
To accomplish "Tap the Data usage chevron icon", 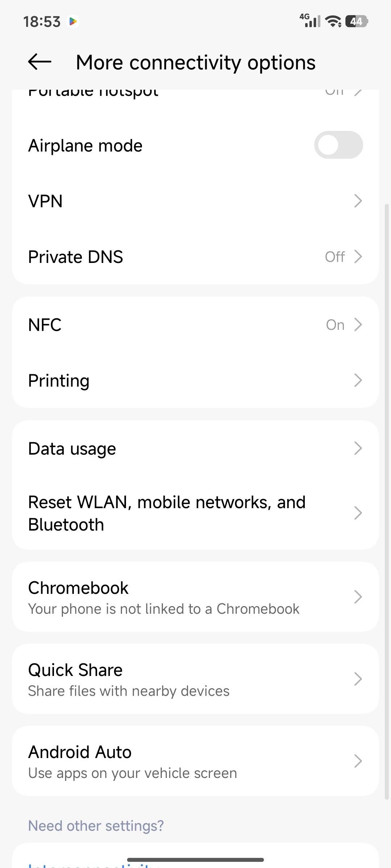I will (358, 448).
